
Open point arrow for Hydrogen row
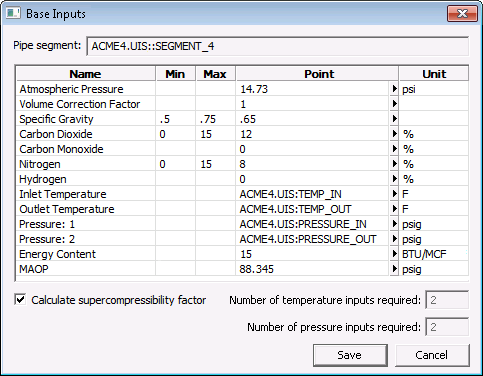pyautogui.click(x=394, y=179)
